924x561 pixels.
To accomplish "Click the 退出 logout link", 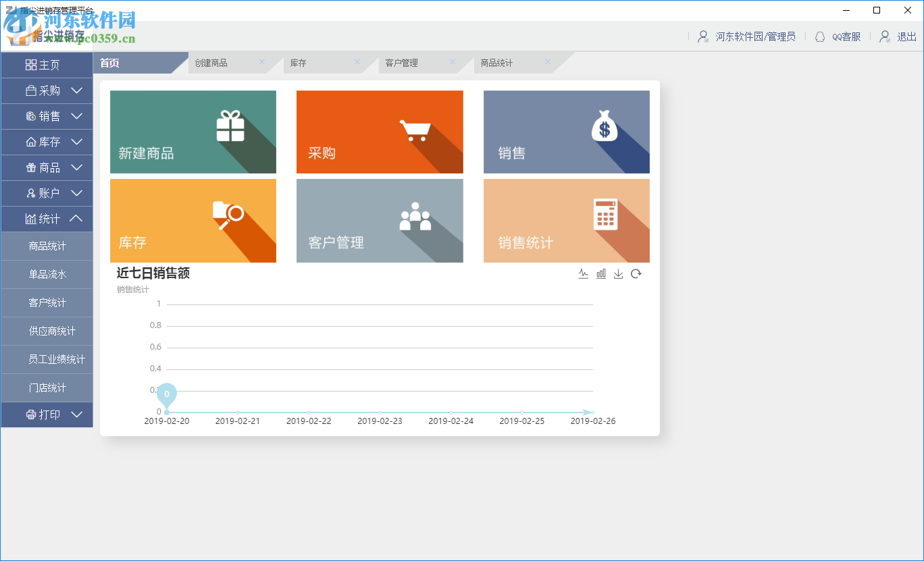I will pyautogui.click(x=906, y=36).
